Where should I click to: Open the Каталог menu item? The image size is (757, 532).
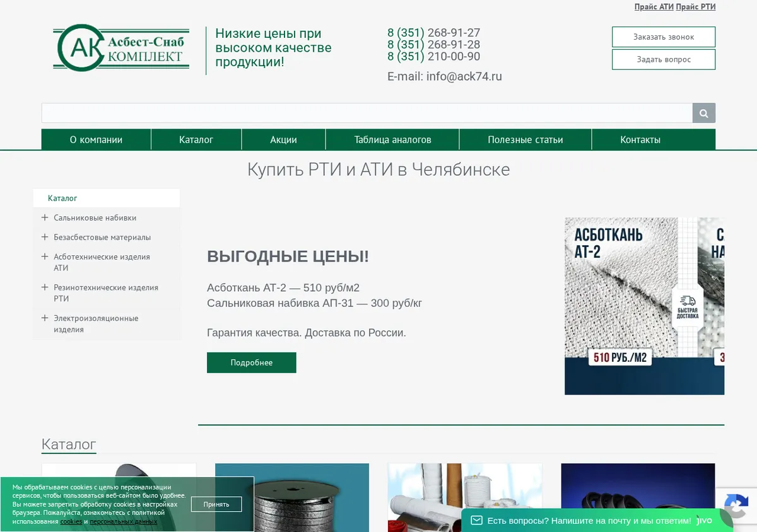coord(196,140)
